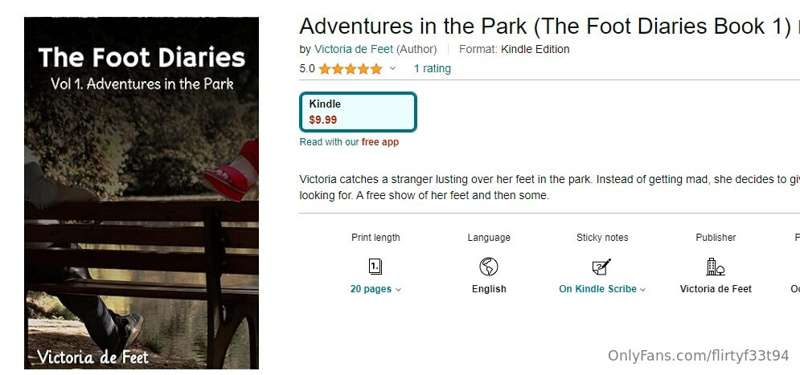Click the Read with our text link

329,142
